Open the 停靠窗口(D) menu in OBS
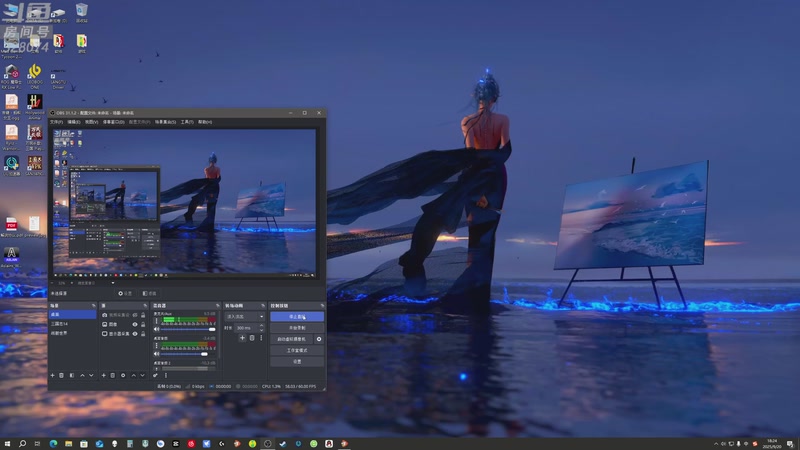 pos(114,122)
